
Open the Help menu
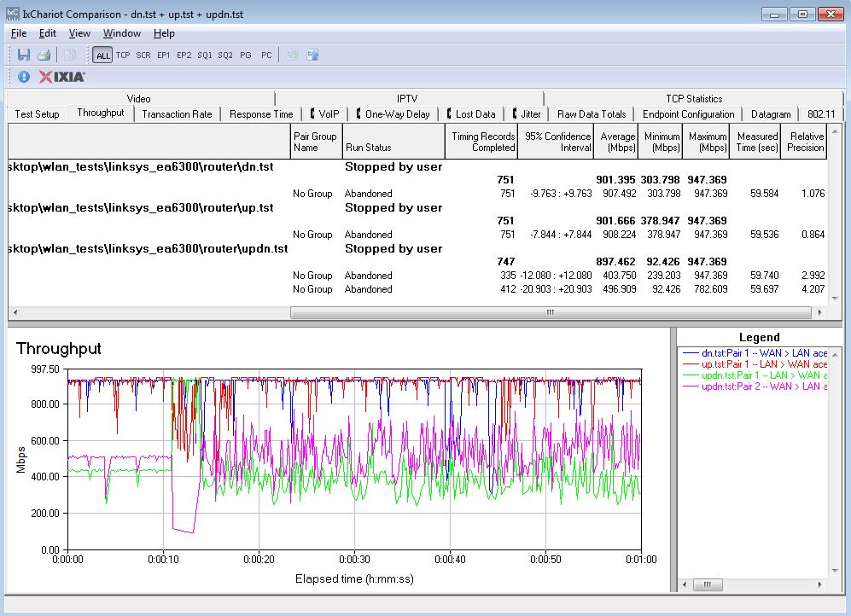pyautogui.click(x=164, y=33)
